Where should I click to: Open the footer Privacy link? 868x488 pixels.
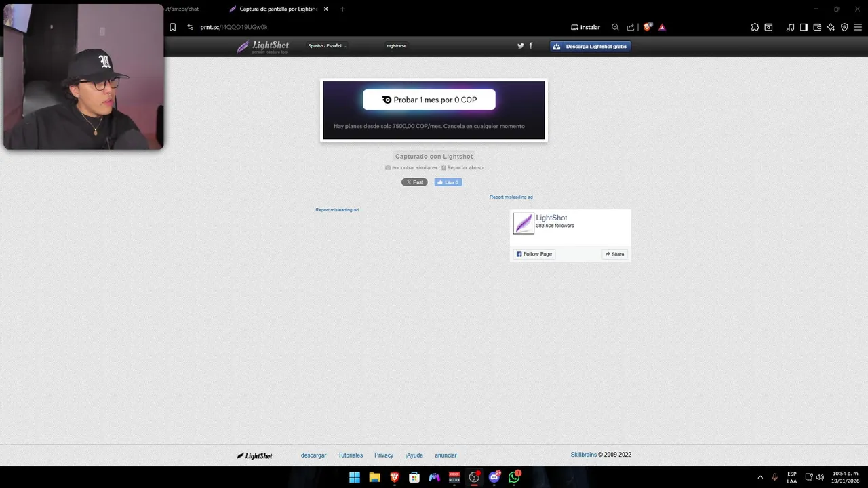pyautogui.click(x=384, y=455)
